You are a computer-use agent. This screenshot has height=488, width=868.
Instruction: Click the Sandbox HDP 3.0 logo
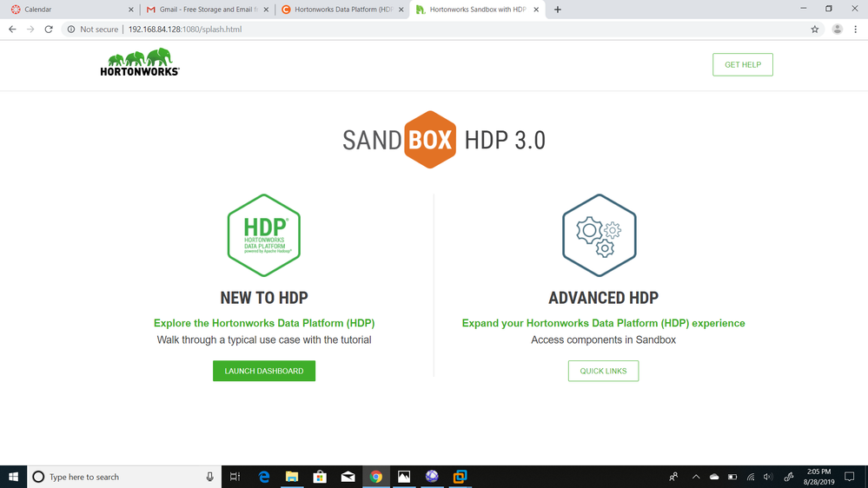[444, 140]
